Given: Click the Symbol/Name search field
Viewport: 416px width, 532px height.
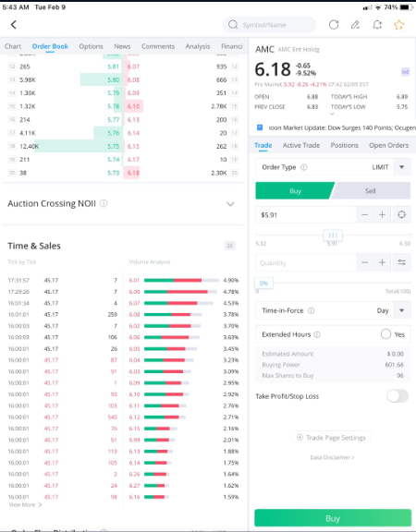Looking at the screenshot, I should pyautogui.click(x=269, y=25).
